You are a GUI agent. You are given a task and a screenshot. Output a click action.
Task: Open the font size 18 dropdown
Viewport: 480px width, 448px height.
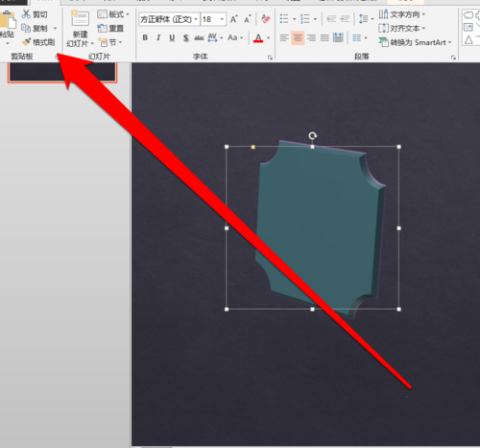click(x=222, y=19)
